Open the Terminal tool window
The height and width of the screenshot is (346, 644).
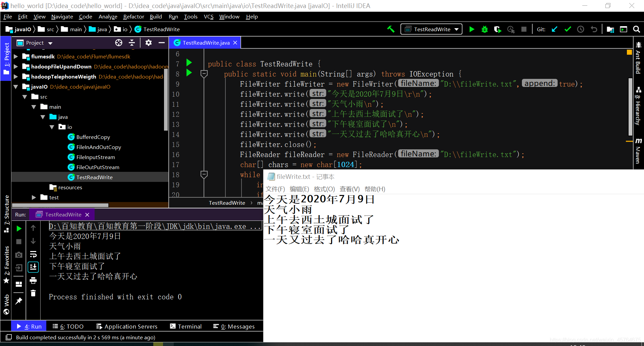[x=186, y=326]
